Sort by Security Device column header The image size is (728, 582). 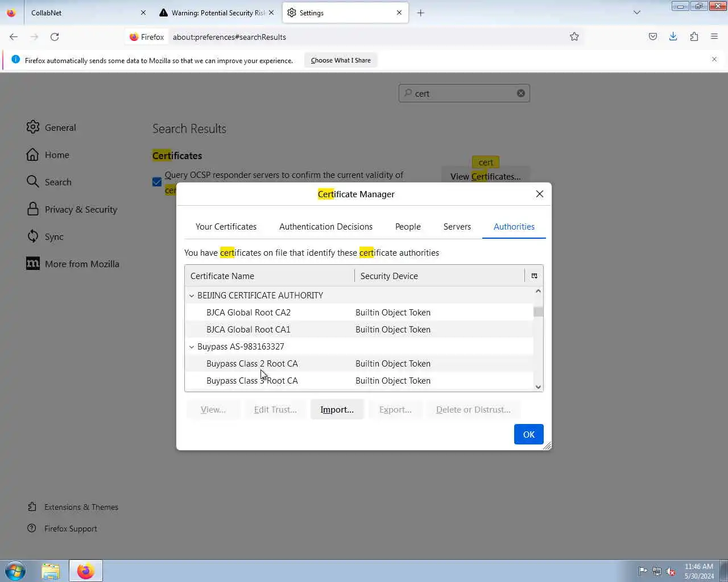(440, 276)
